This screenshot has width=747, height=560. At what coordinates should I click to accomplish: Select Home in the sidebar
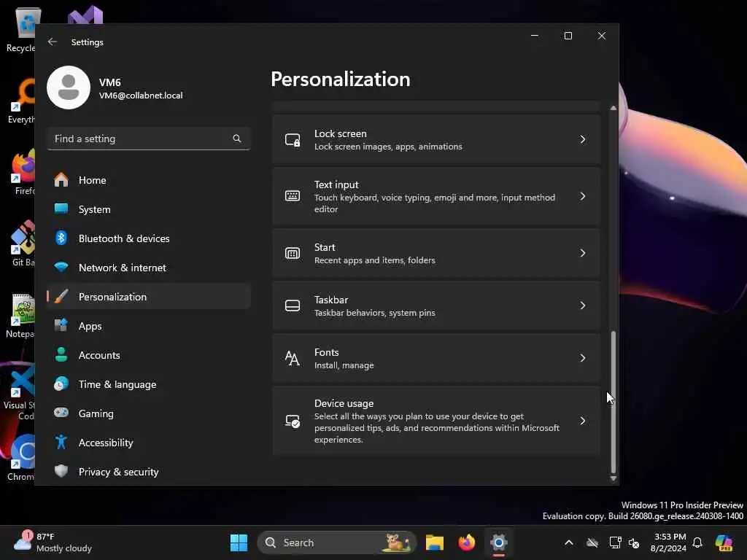click(149, 180)
